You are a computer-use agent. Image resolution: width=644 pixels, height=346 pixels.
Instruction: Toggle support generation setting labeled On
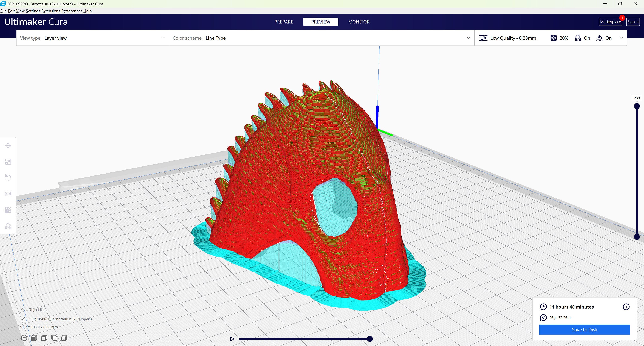coord(583,38)
